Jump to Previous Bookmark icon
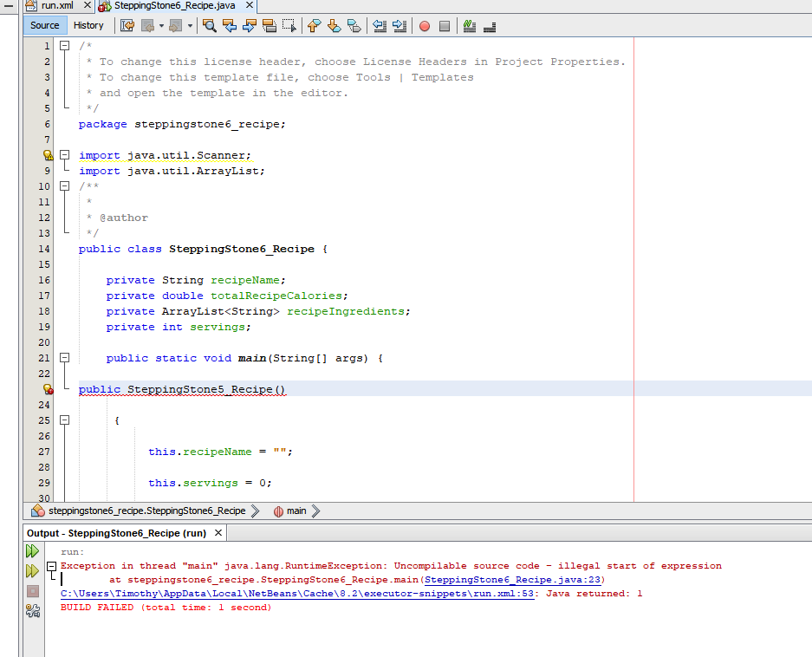 pos(314,25)
